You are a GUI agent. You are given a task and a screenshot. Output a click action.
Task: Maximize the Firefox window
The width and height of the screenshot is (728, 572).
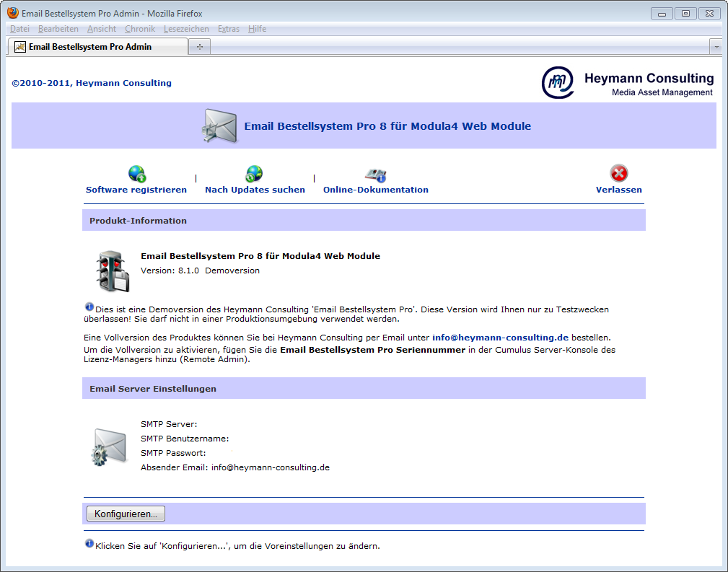tap(685, 14)
